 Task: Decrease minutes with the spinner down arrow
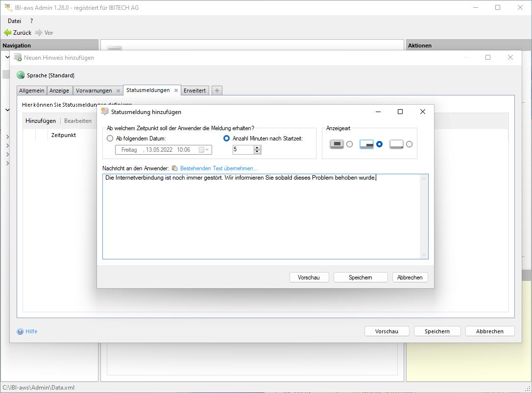(x=257, y=152)
